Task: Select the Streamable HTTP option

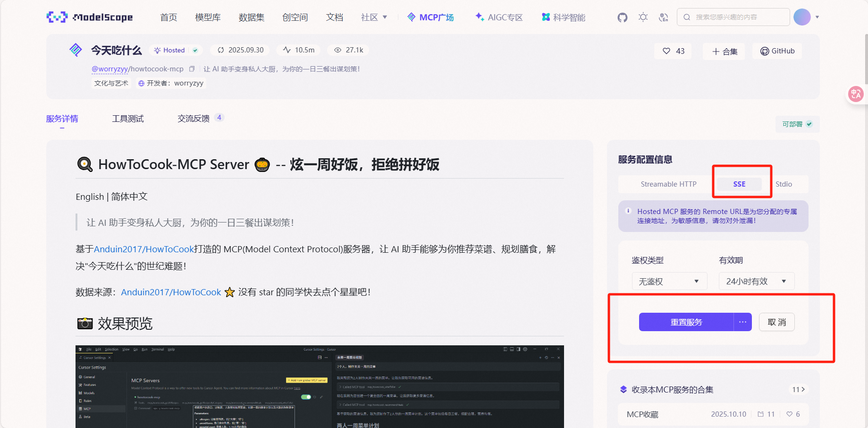Action: 668,184
